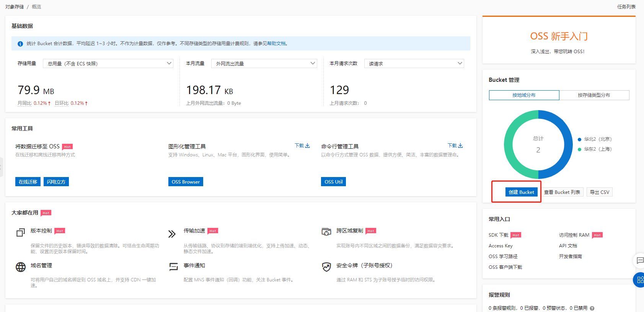Switch to the 按地域分布 tab
The height and width of the screenshot is (312, 644).
coord(524,95)
